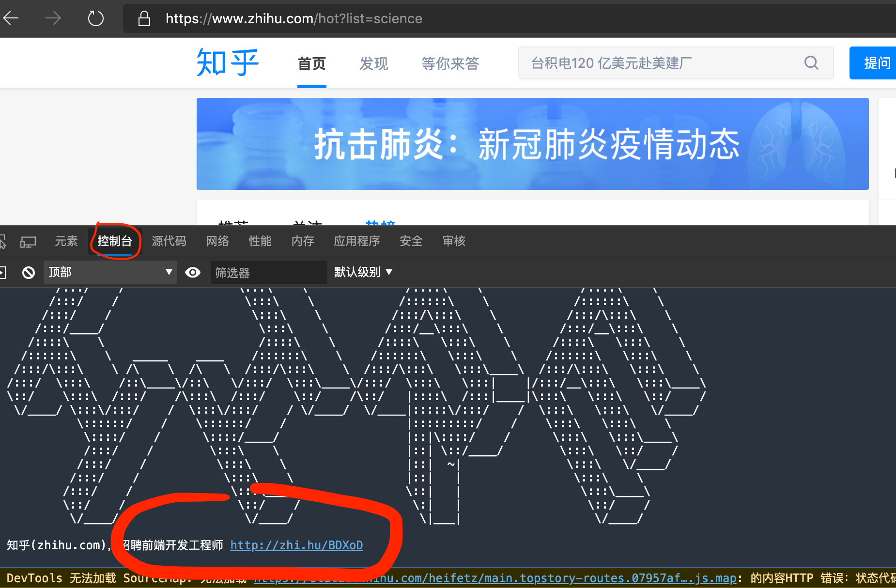Screen dimensions: 896x588
Task: Open the 默认级别 log level dropdown
Action: pos(363,272)
